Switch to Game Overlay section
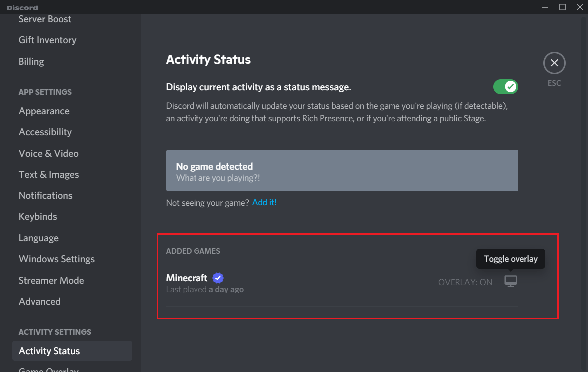 click(48, 369)
